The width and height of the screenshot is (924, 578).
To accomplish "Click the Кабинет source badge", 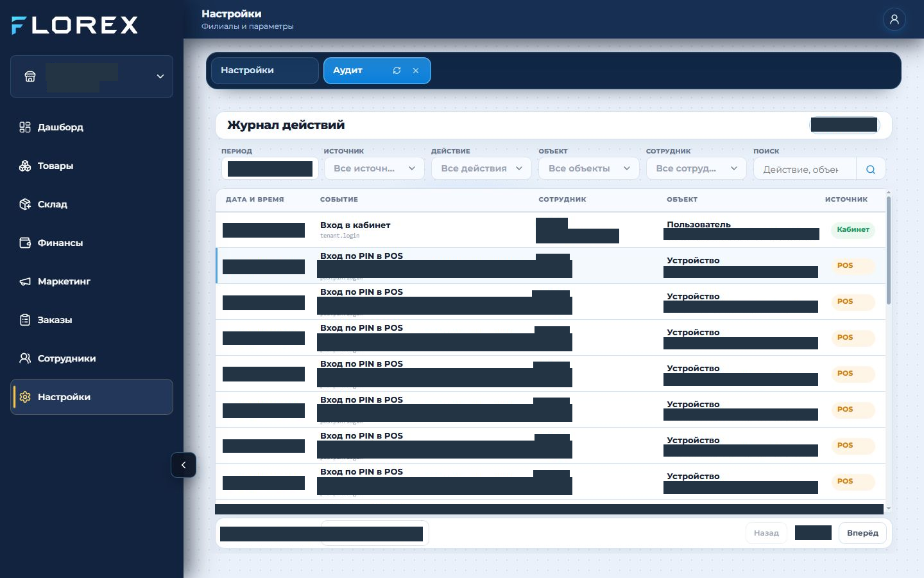I will pos(853,229).
